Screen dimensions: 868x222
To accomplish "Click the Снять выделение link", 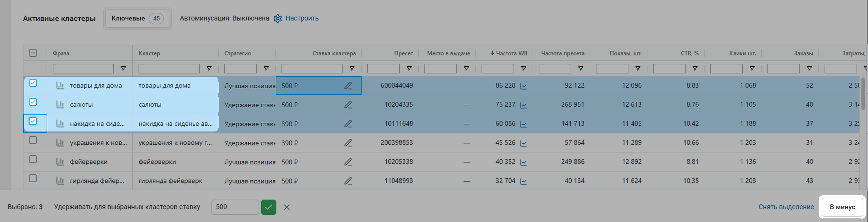I will coord(786,207).
